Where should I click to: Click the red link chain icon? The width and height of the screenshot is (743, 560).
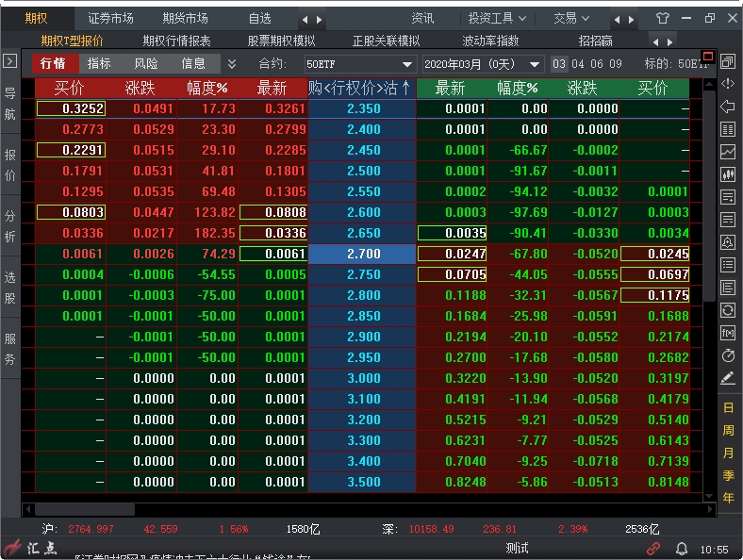[x=653, y=548]
